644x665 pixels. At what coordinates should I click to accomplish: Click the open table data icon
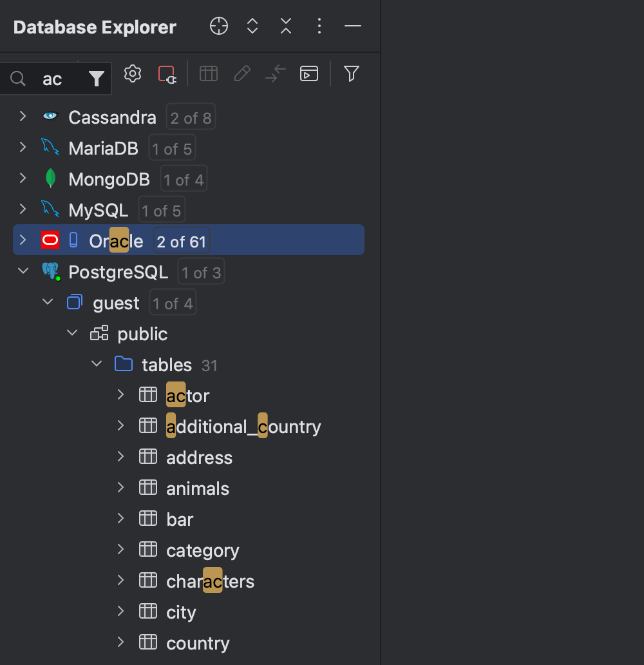pyautogui.click(x=209, y=73)
